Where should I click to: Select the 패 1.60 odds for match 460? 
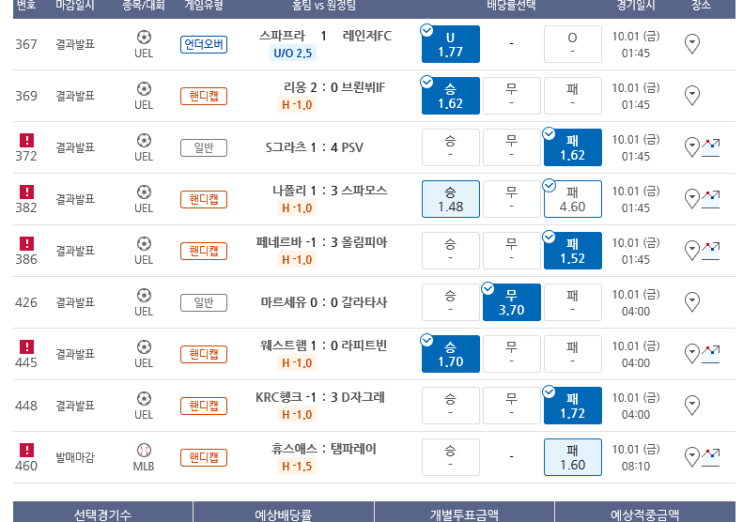573,457
